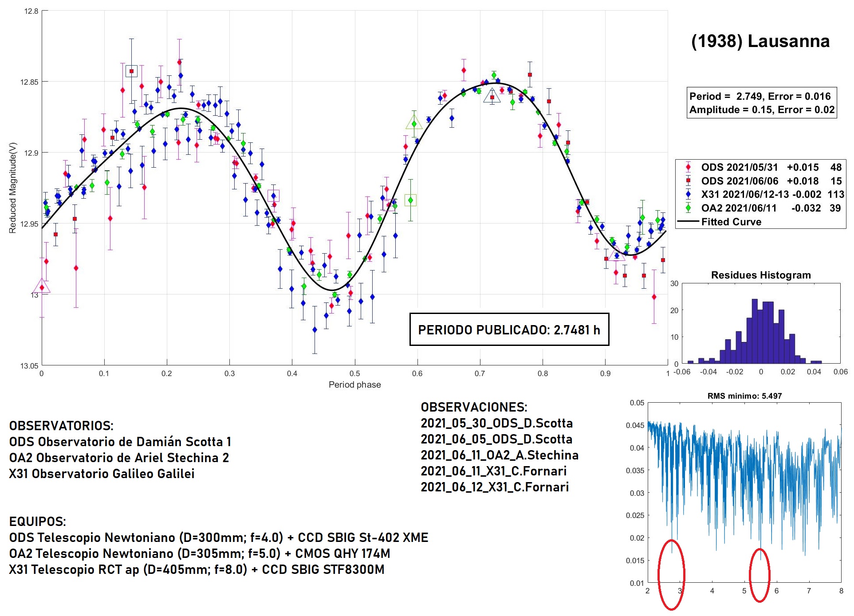Click "2021_06_11_OA2_A.Stechina" observation
This screenshot has width=854, height=616.
pyautogui.click(x=500, y=455)
